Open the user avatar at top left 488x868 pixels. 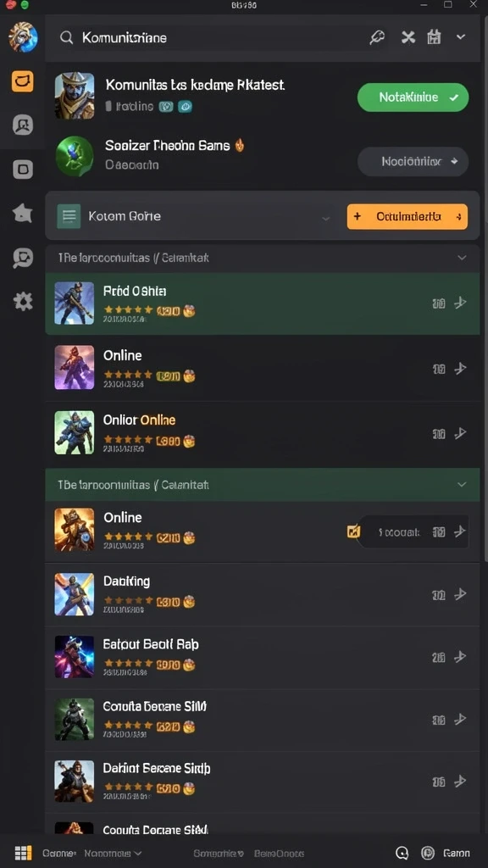23,37
